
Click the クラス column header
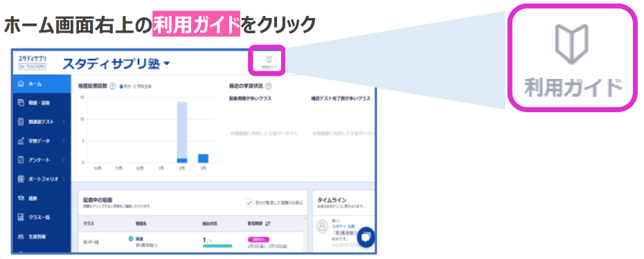[88, 224]
